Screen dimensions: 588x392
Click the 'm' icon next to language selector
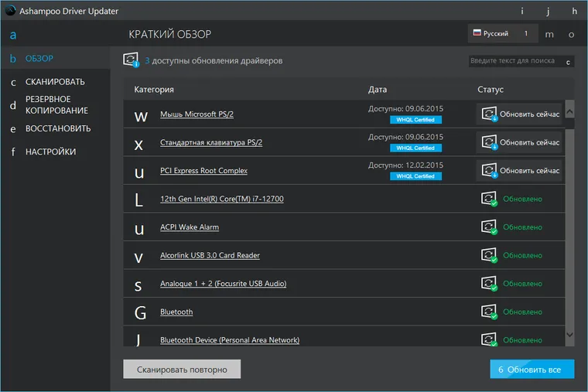point(549,35)
